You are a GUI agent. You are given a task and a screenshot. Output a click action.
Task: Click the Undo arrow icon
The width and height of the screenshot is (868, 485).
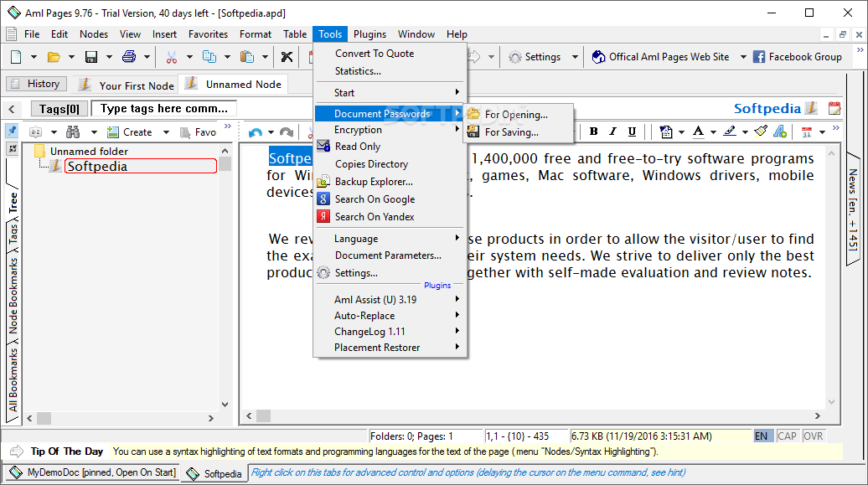255,132
